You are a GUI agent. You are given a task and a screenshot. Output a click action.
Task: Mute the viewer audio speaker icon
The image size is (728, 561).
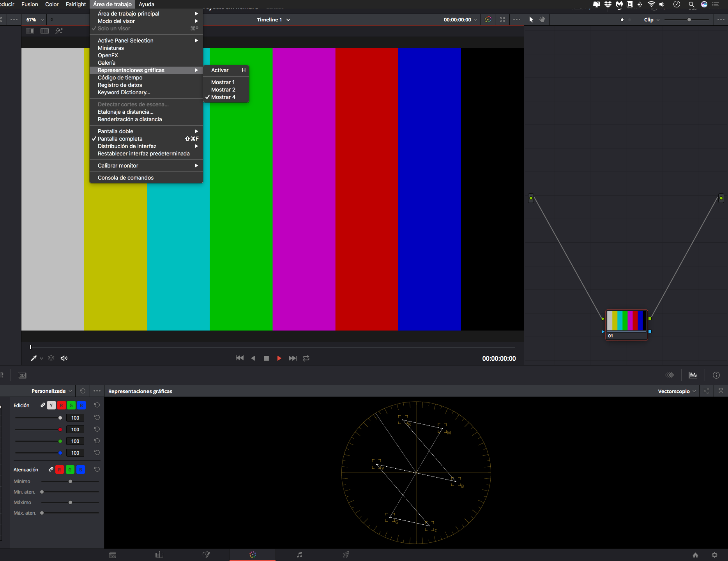64,358
